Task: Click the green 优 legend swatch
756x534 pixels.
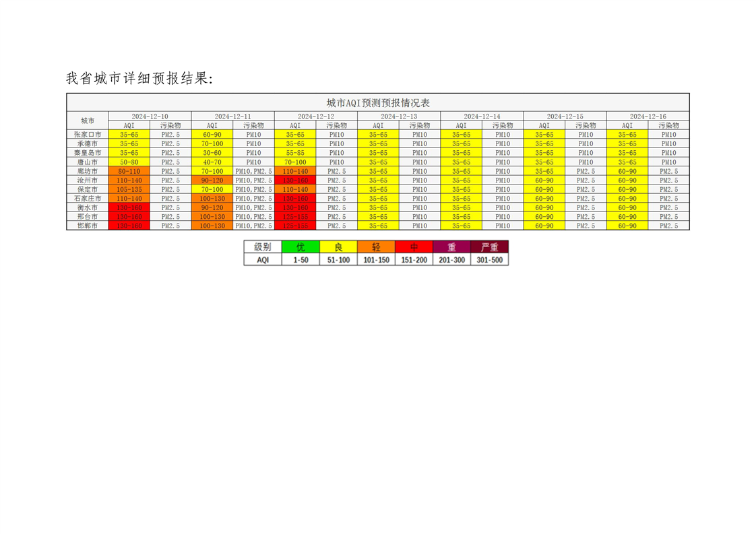Action: 301,247
